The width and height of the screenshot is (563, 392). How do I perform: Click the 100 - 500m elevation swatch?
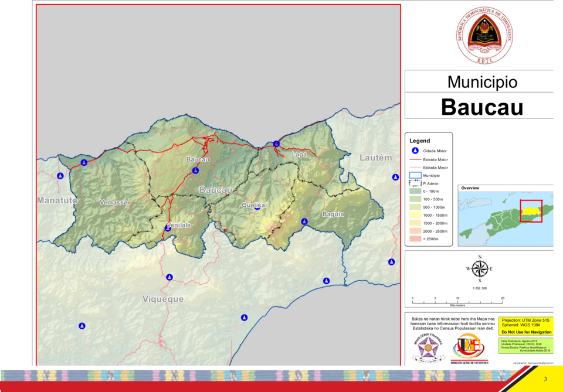click(x=415, y=199)
